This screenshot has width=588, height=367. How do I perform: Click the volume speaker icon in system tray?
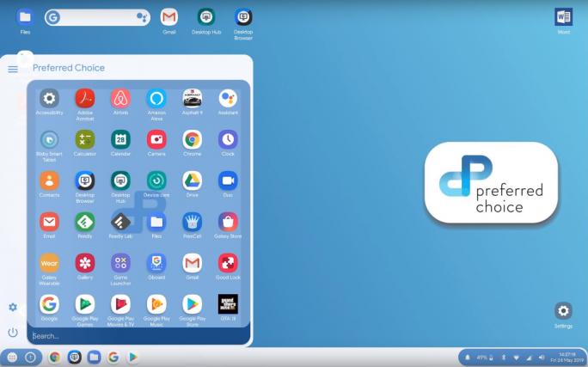541,358
